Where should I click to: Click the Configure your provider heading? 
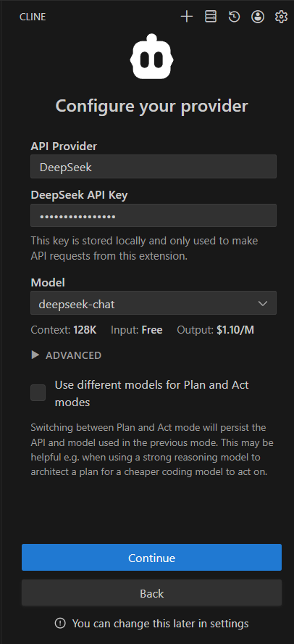coord(152,107)
